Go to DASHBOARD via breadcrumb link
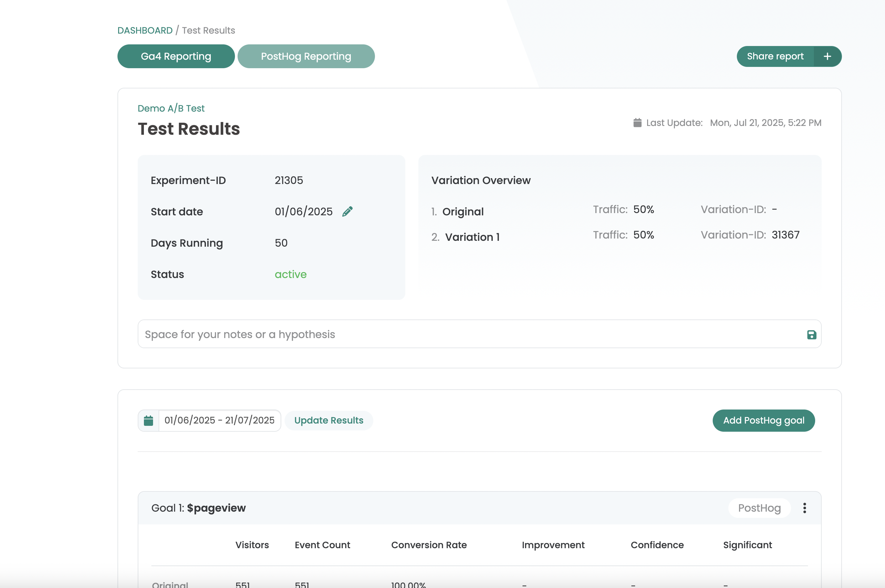This screenshot has height=588, width=885. 145,30
